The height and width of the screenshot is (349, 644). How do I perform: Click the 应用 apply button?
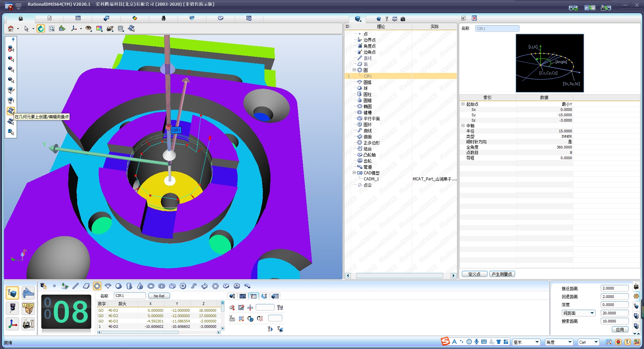pos(620,330)
